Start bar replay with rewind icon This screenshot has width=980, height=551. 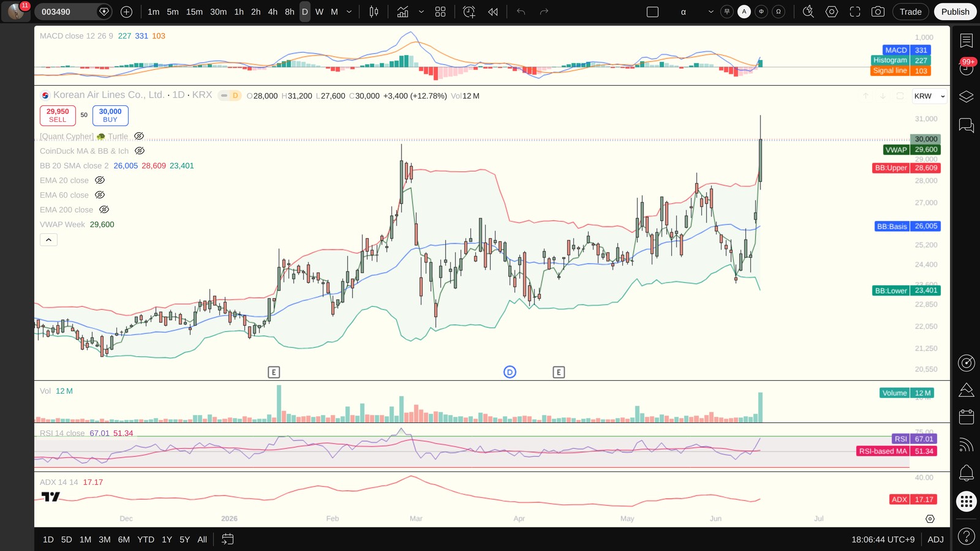493,12
